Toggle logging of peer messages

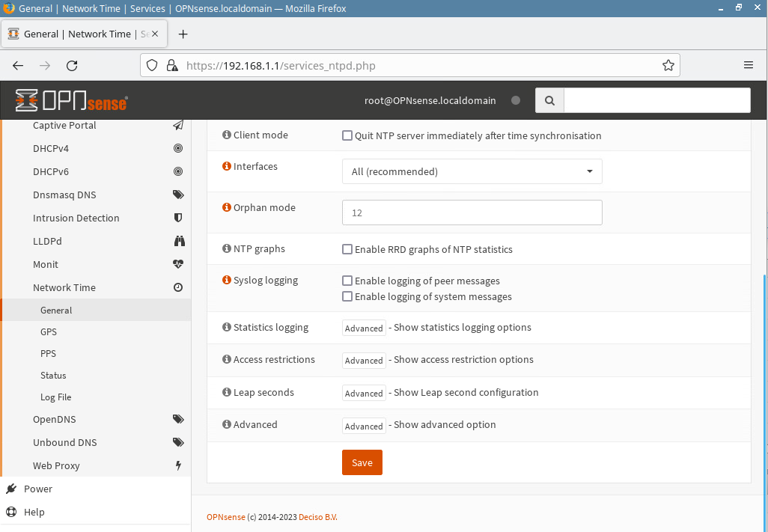(347, 281)
